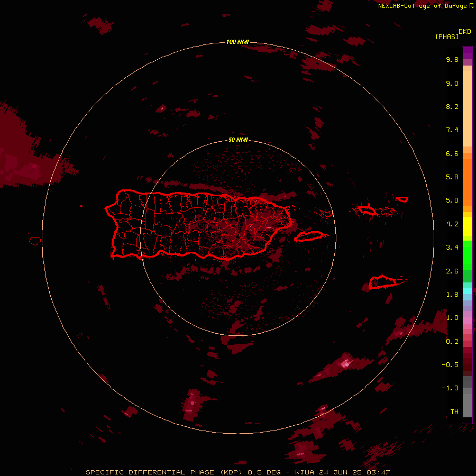Click the 5.0 value on the color scale
The height and width of the screenshot is (476, 476).
click(452, 200)
